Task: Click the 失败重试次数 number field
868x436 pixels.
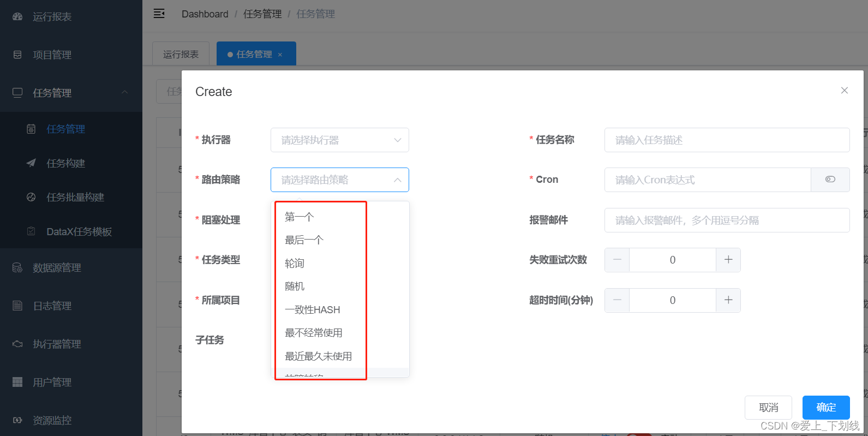Action: tap(673, 260)
